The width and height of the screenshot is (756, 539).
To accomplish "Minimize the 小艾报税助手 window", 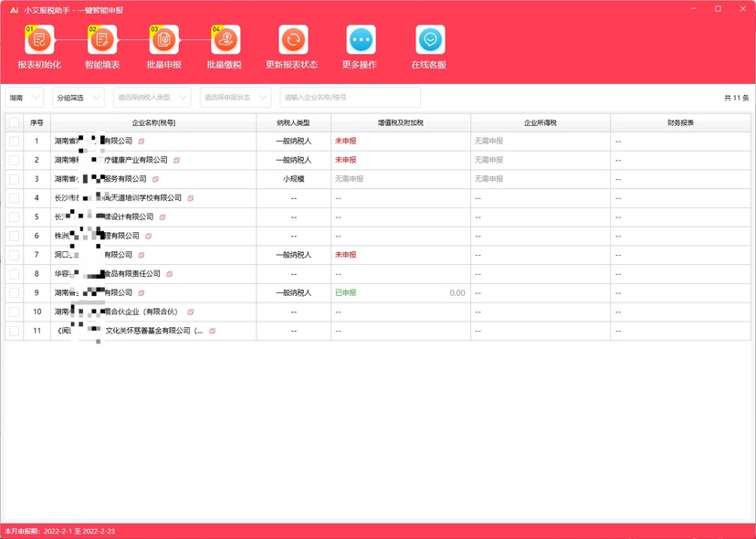I will [x=693, y=9].
